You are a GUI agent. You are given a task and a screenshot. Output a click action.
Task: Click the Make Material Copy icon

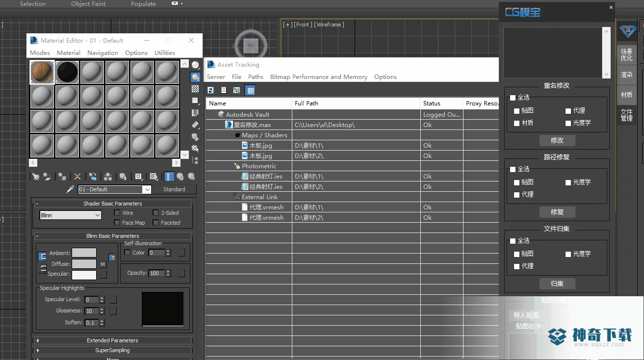tap(93, 177)
